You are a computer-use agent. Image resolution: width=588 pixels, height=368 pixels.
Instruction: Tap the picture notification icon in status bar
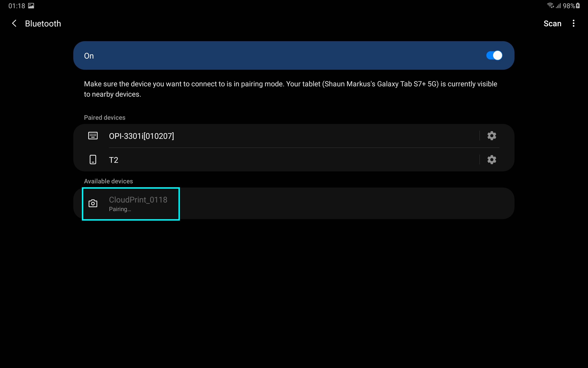[31, 6]
